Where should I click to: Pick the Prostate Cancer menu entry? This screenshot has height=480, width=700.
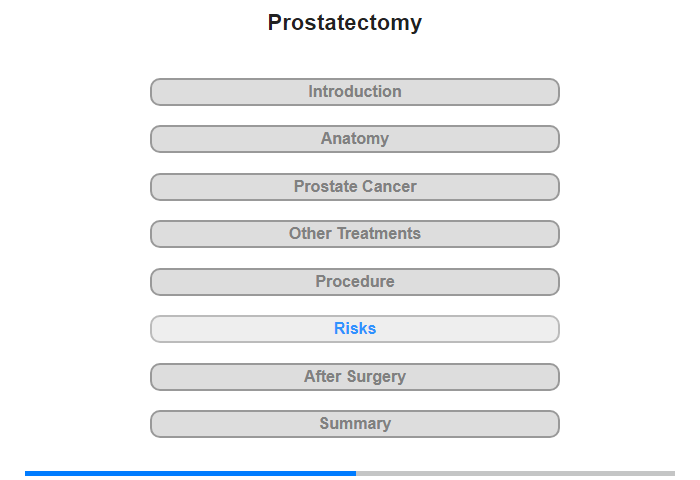point(354,187)
